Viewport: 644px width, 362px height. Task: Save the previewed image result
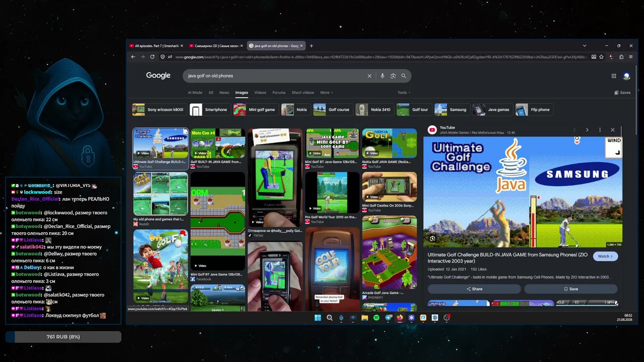click(x=571, y=289)
